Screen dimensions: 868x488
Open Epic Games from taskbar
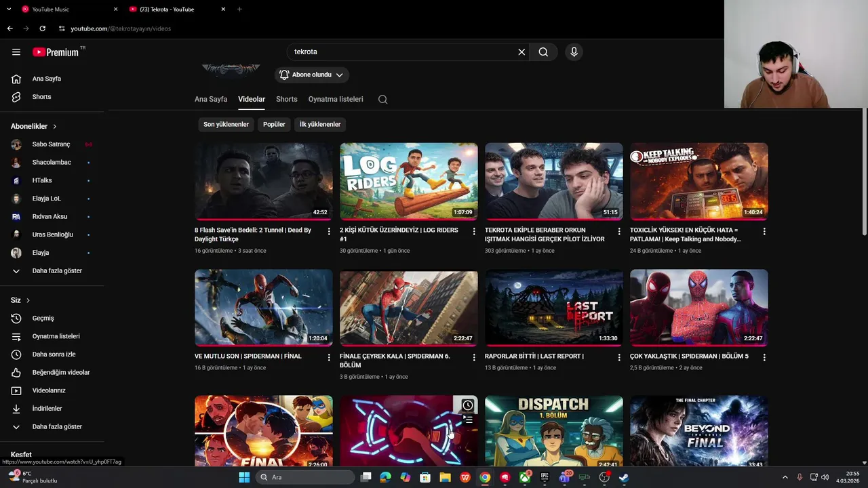(x=545, y=477)
